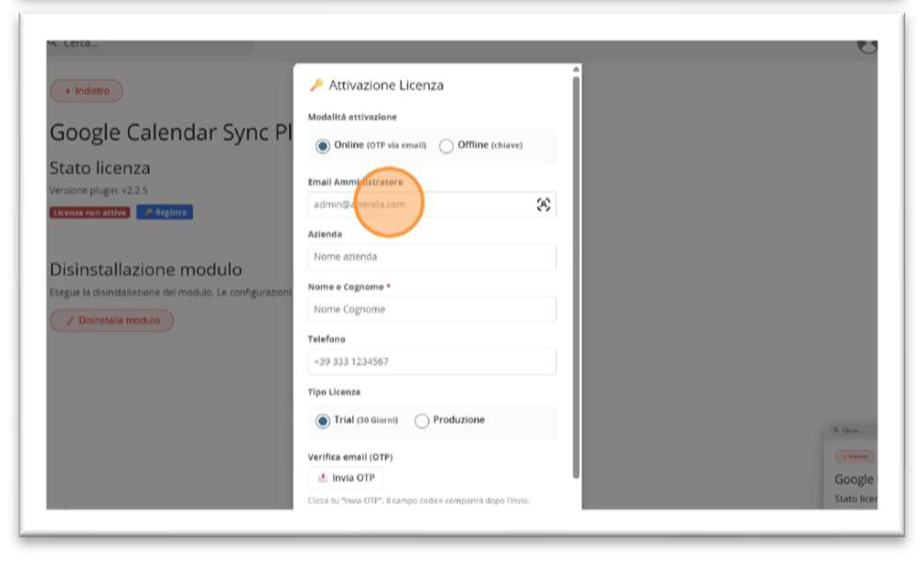Screen dimensions: 924x562
Task: Click the contact autofill icon in email field
Action: [543, 204]
